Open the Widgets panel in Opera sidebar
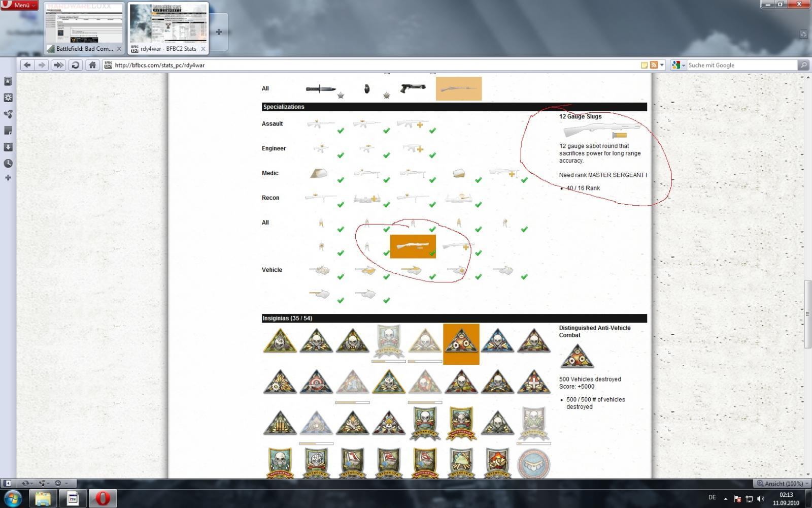Image resolution: width=812 pixels, height=508 pixels. 8,98
